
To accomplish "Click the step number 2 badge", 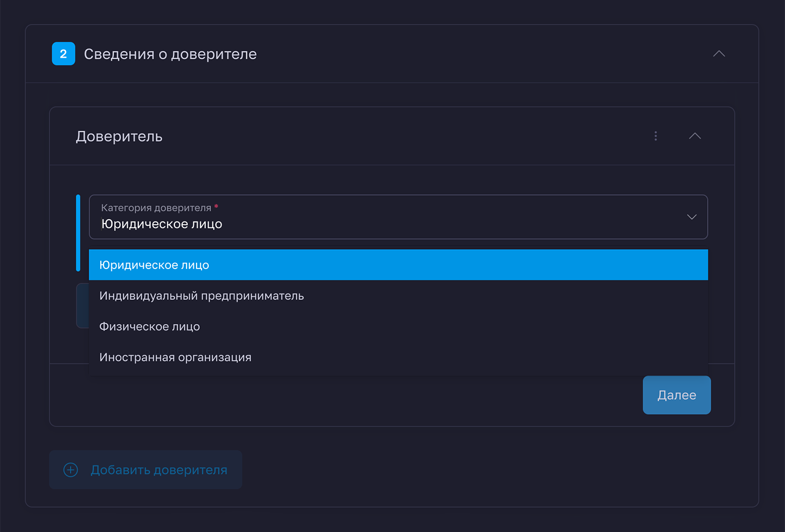I will (63, 54).
